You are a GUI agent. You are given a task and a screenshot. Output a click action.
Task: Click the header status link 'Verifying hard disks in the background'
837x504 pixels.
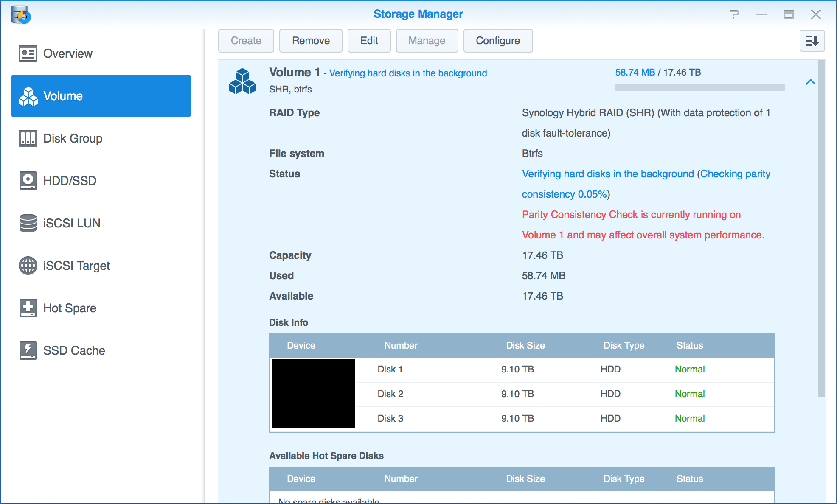pyautogui.click(x=408, y=73)
